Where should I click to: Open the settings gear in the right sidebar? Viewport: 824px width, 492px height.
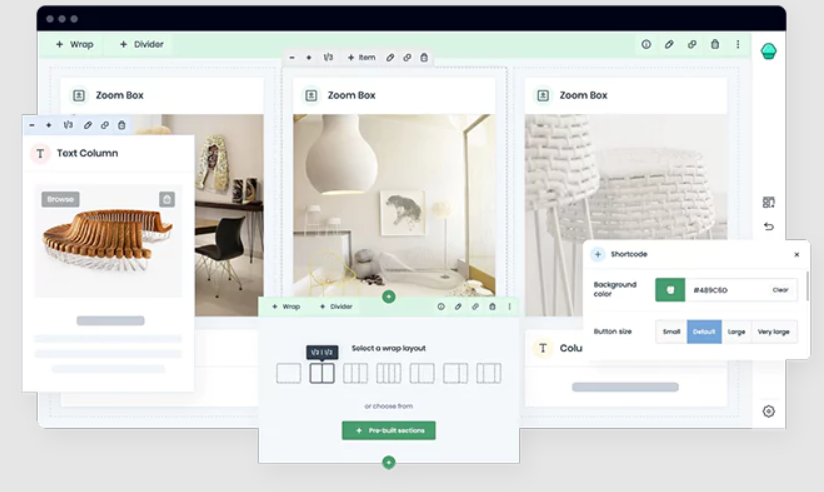pyautogui.click(x=768, y=411)
